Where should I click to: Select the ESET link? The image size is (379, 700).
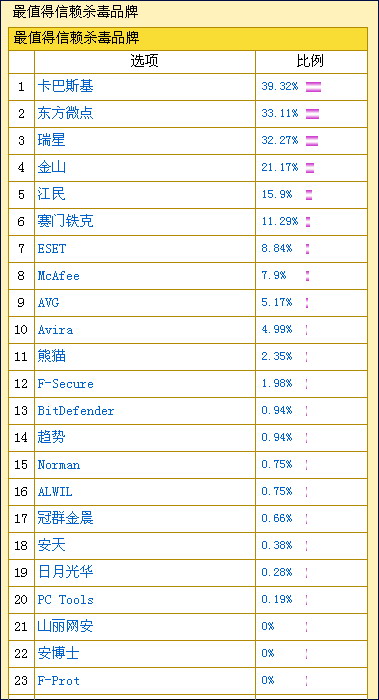click(x=51, y=249)
